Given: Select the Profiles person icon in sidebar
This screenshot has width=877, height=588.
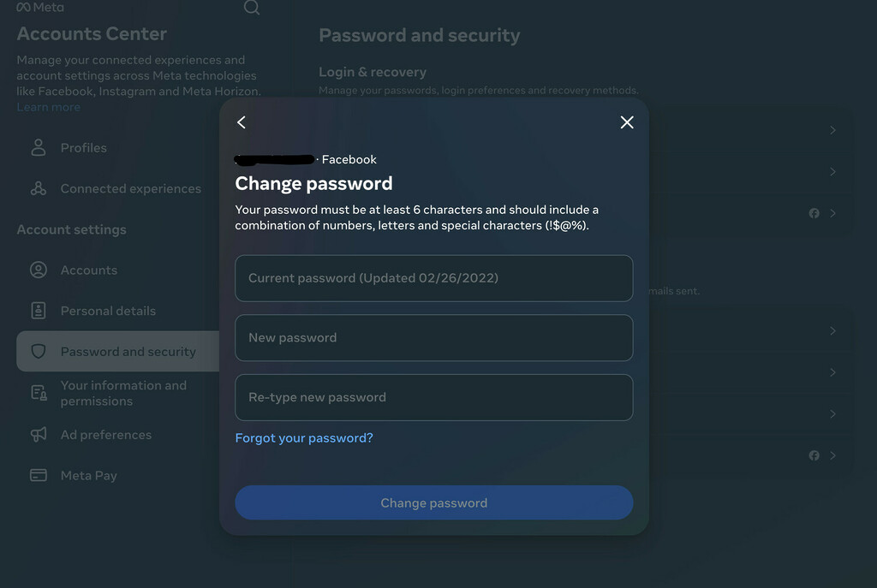Looking at the screenshot, I should tap(38, 147).
